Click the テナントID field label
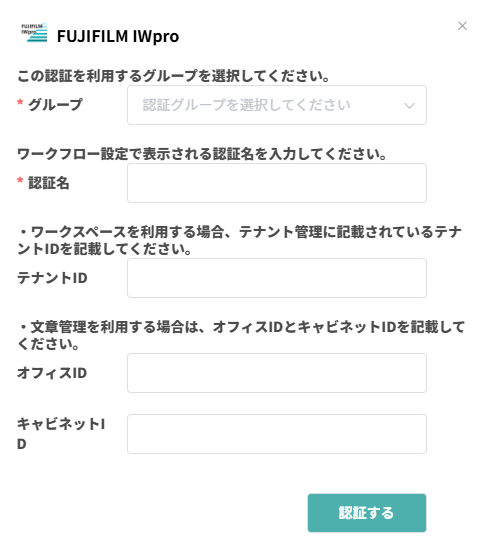The image size is (480, 546). point(52,278)
